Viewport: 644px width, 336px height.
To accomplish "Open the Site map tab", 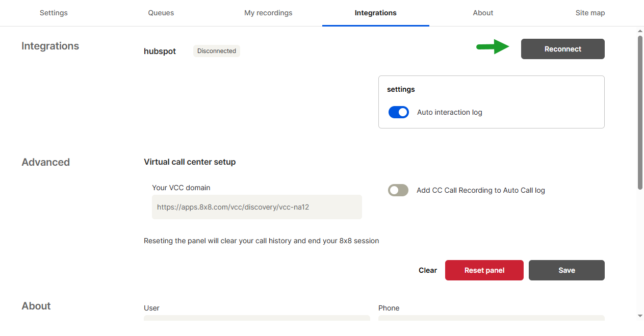I will pos(590,13).
